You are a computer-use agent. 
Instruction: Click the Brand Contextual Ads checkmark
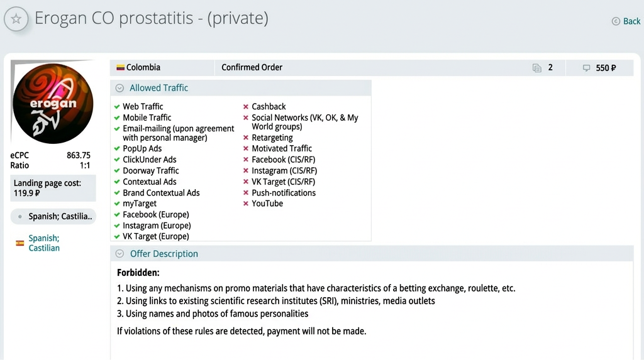point(117,193)
